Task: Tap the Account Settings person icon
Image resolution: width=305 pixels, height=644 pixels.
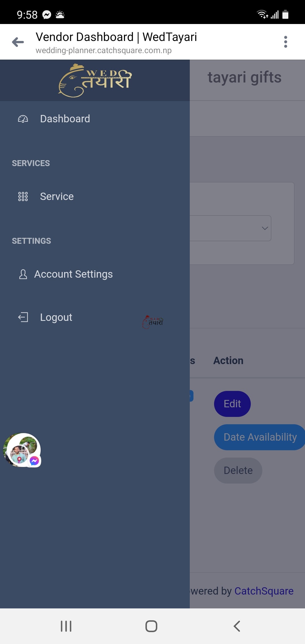Action: pos(23,274)
